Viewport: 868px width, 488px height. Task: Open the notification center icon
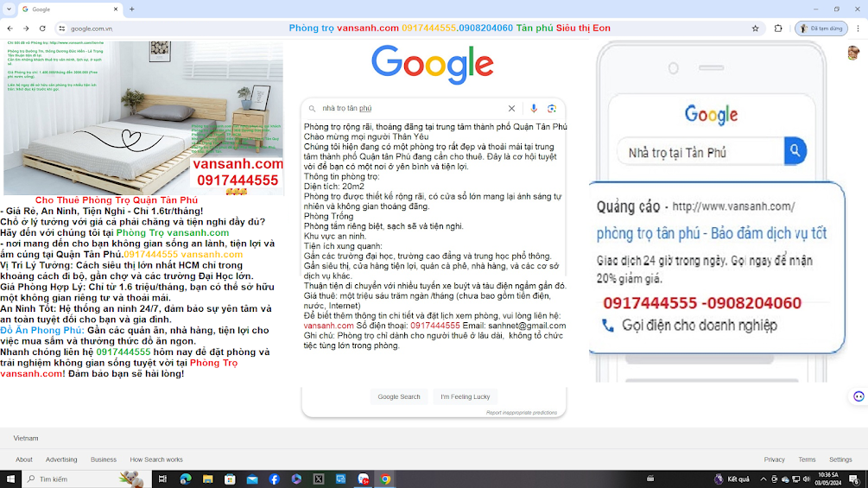855,479
